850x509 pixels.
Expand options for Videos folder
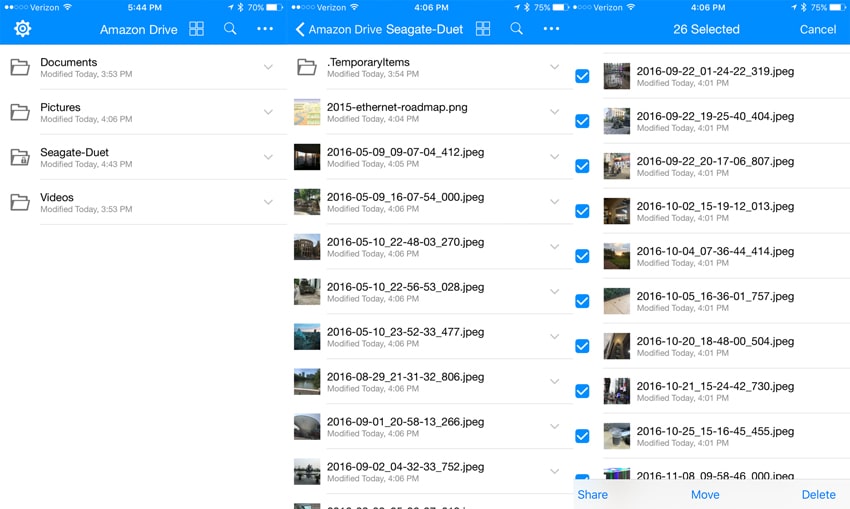click(x=268, y=202)
